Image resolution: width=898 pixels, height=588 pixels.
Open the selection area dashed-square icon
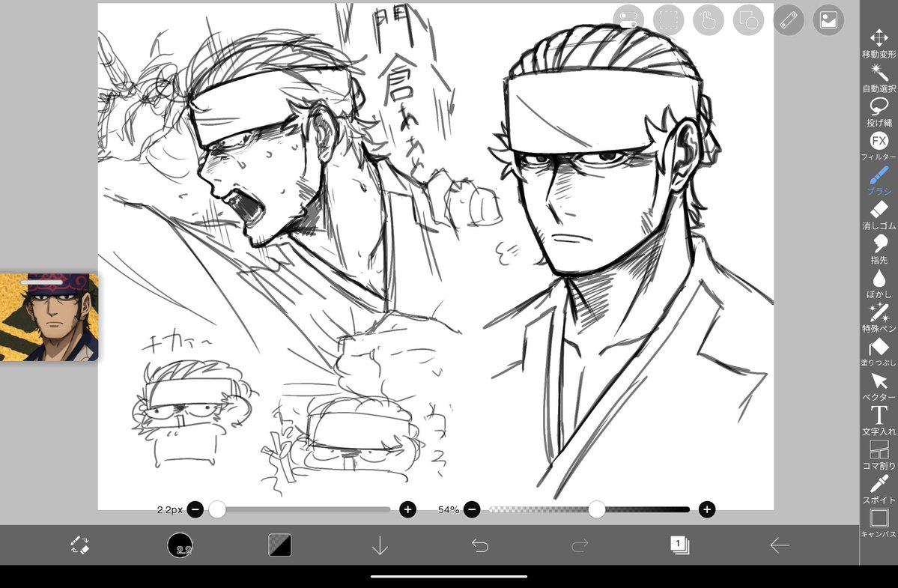coord(668,20)
